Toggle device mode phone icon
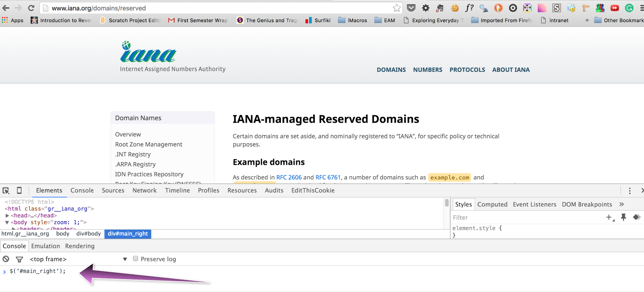Viewport: 644px width, 292px height. point(19,191)
